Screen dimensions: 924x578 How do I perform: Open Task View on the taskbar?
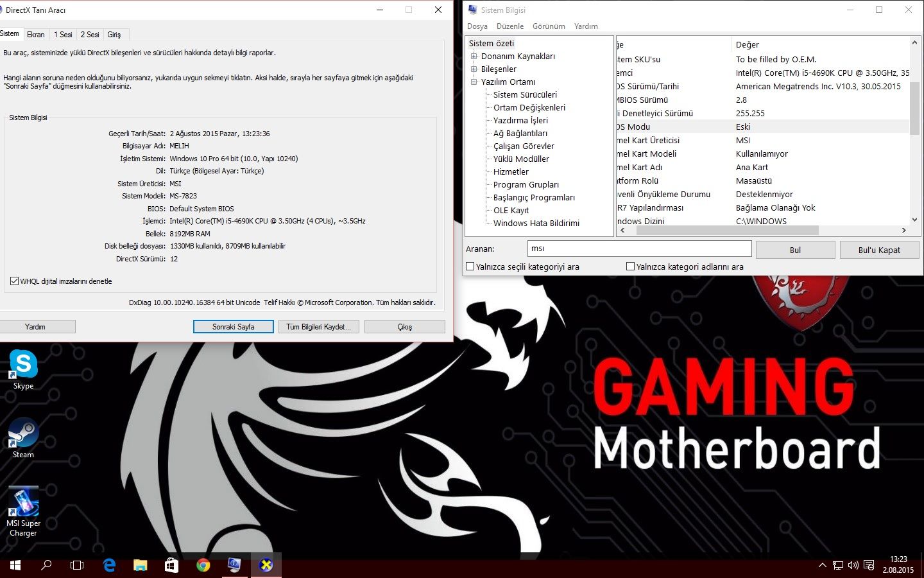click(x=77, y=565)
